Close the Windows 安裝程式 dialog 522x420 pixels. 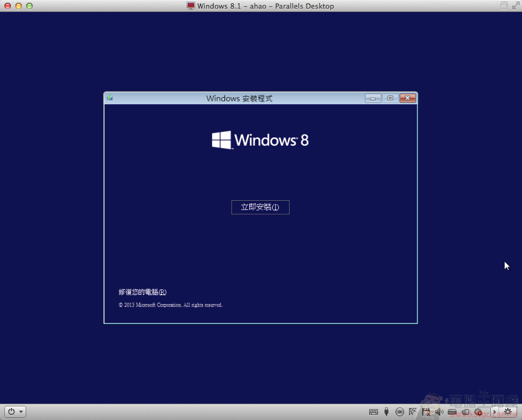coord(407,98)
